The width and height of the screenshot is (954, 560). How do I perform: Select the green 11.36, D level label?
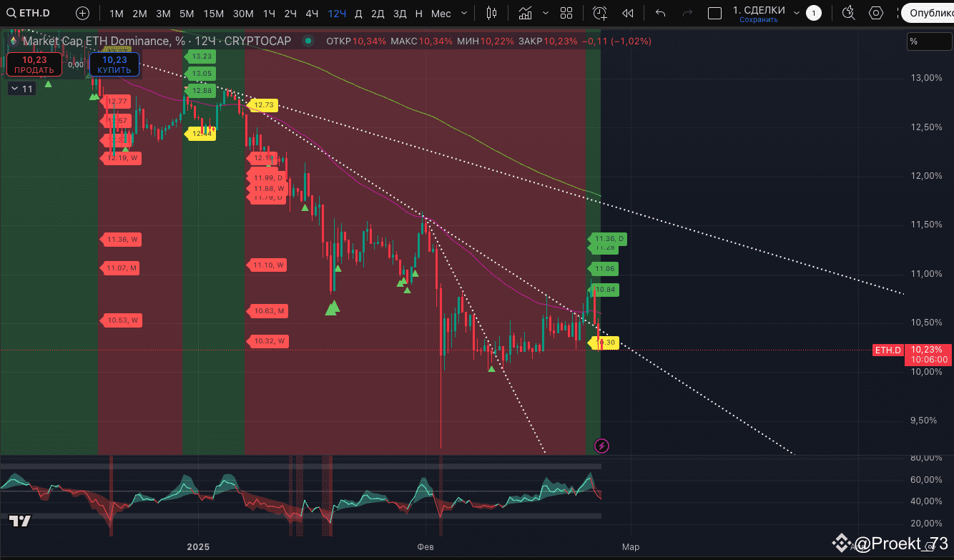pos(608,238)
